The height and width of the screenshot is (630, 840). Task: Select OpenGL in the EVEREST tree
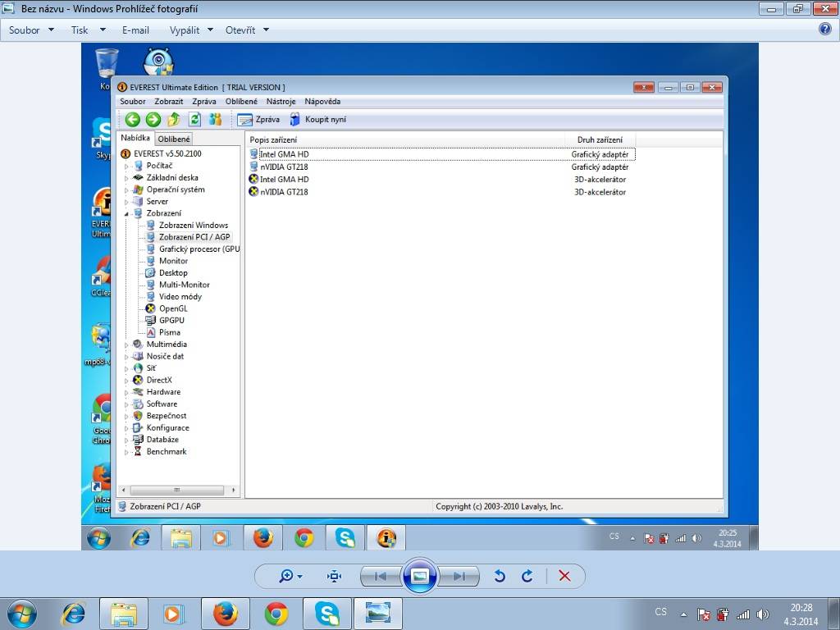point(173,308)
